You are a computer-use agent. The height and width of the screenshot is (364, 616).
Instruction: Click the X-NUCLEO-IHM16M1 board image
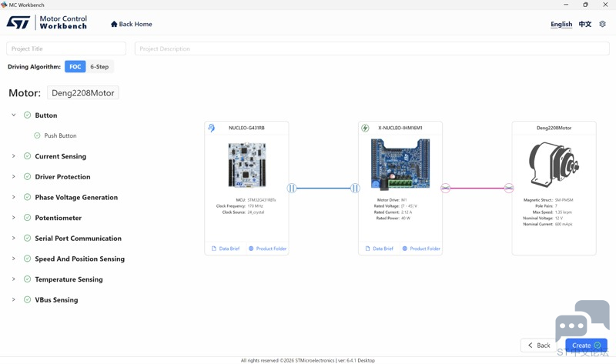[x=400, y=163]
